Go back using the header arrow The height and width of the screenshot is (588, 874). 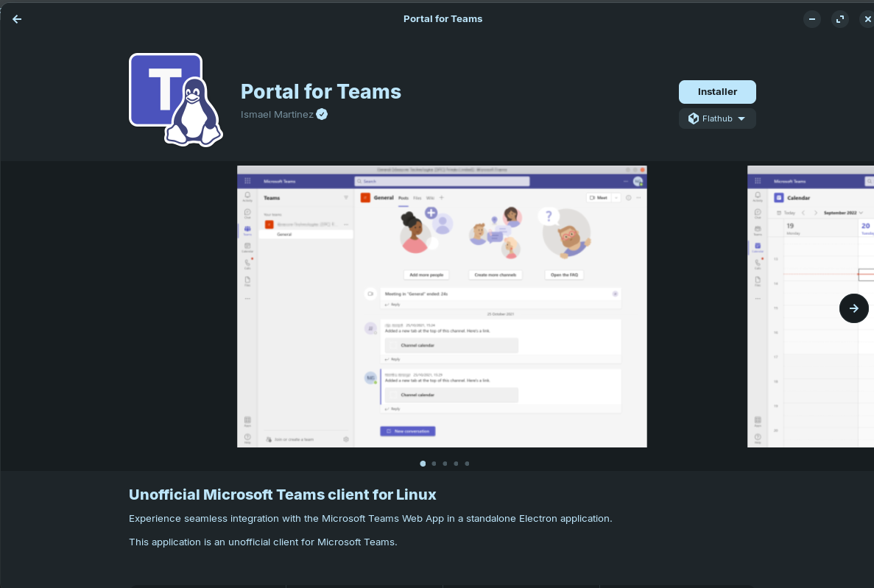17,19
